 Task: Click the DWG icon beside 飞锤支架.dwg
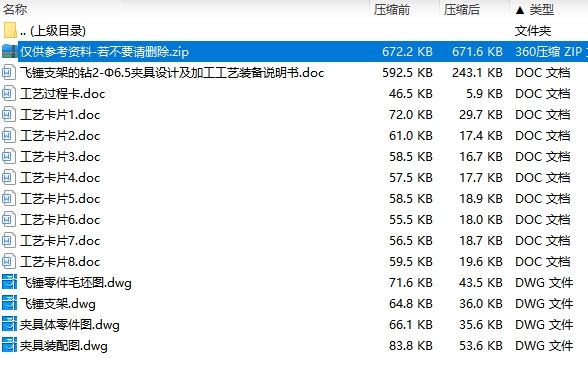tap(9, 303)
